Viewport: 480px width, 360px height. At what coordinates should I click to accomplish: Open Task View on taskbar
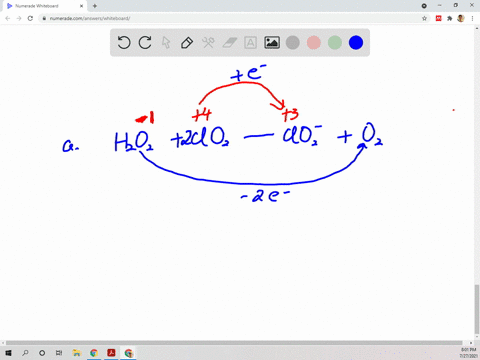click(59, 353)
